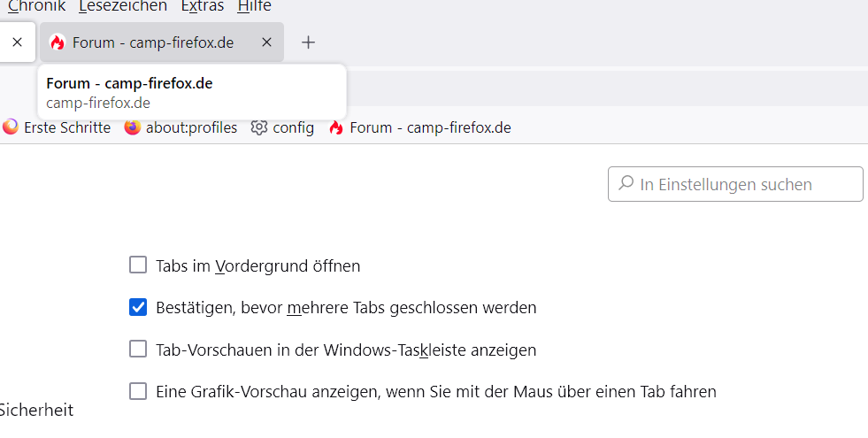Open the Chronik menu

pyautogui.click(x=37, y=6)
